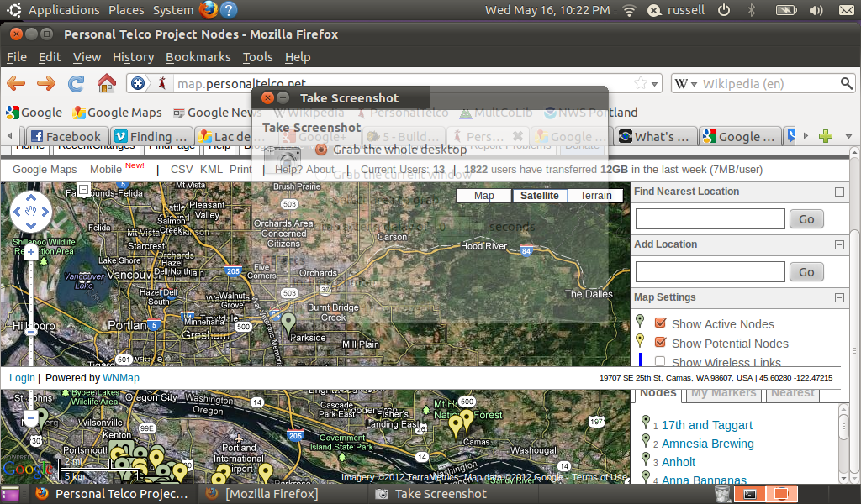861x504 pixels.
Task: Click the map pan control
Action: 31,211
